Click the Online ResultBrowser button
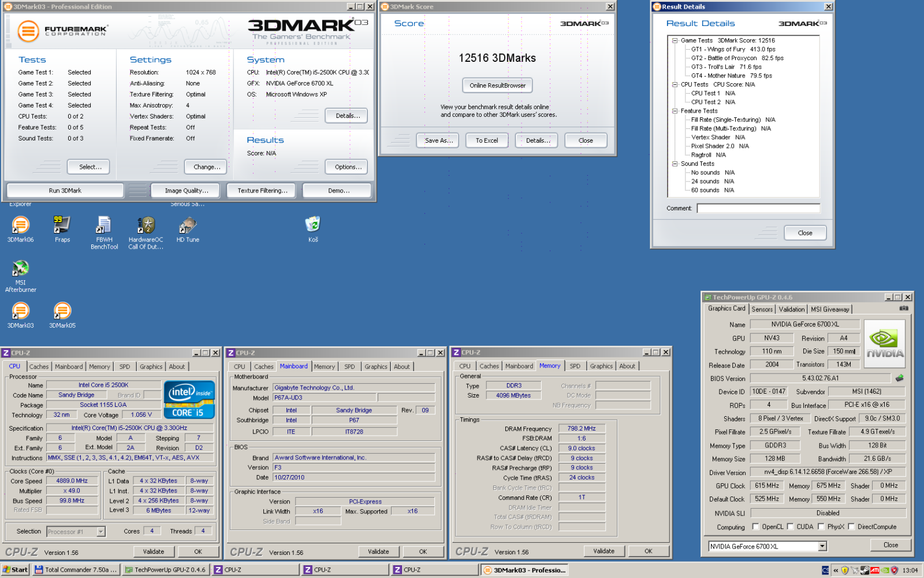The image size is (924, 578). point(497,86)
